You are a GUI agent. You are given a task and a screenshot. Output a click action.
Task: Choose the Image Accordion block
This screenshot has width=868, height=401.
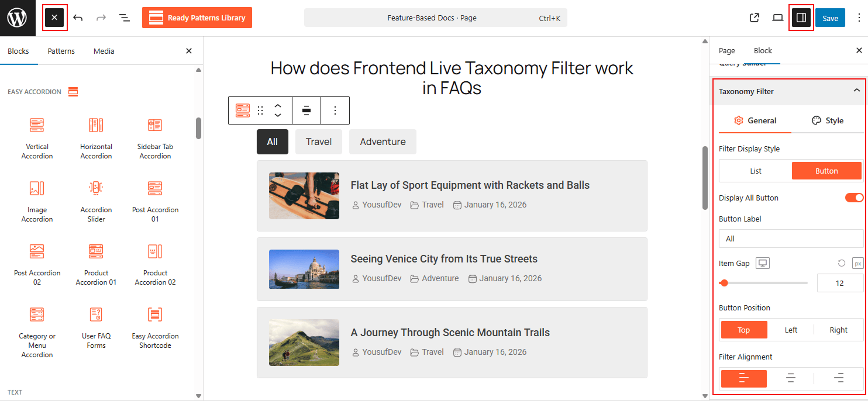[37, 188]
